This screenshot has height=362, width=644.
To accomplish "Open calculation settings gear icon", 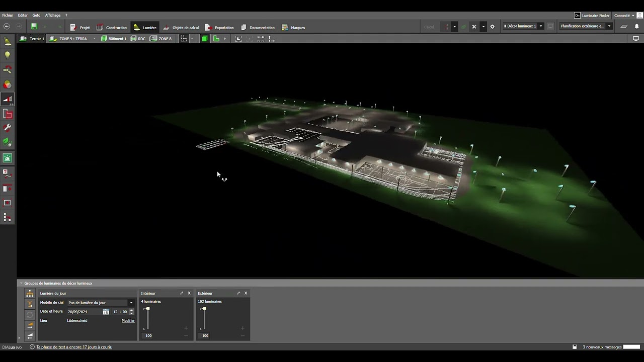I will pos(493,27).
